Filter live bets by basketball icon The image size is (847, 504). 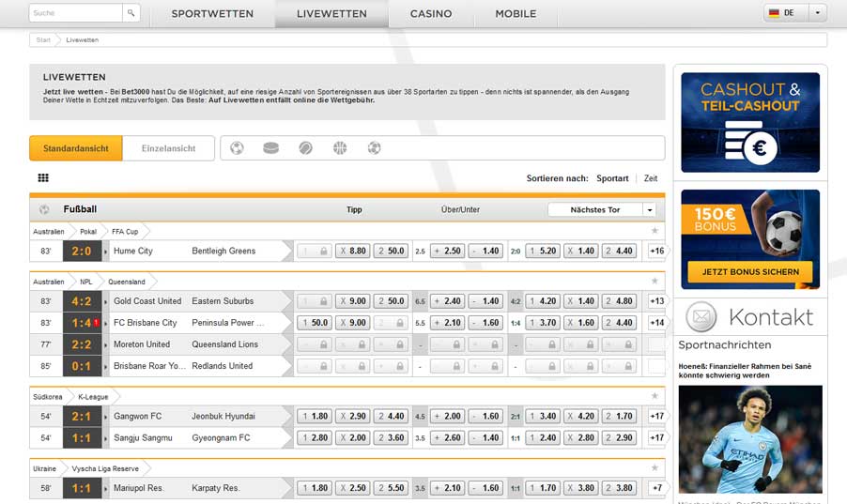340,148
